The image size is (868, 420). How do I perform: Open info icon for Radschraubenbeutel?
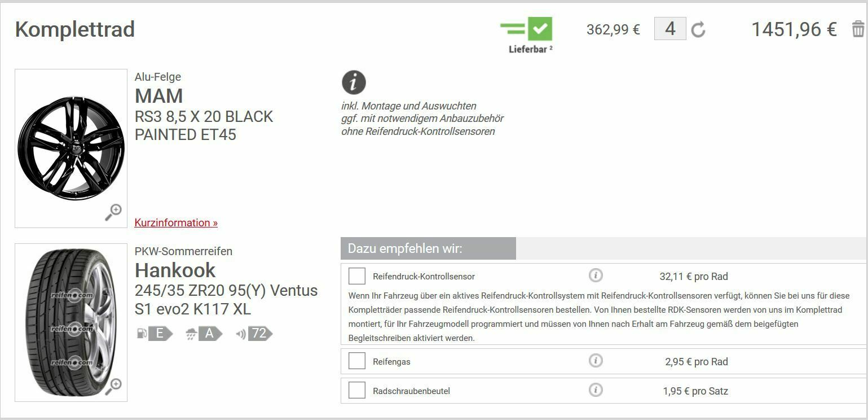(596, 390)
